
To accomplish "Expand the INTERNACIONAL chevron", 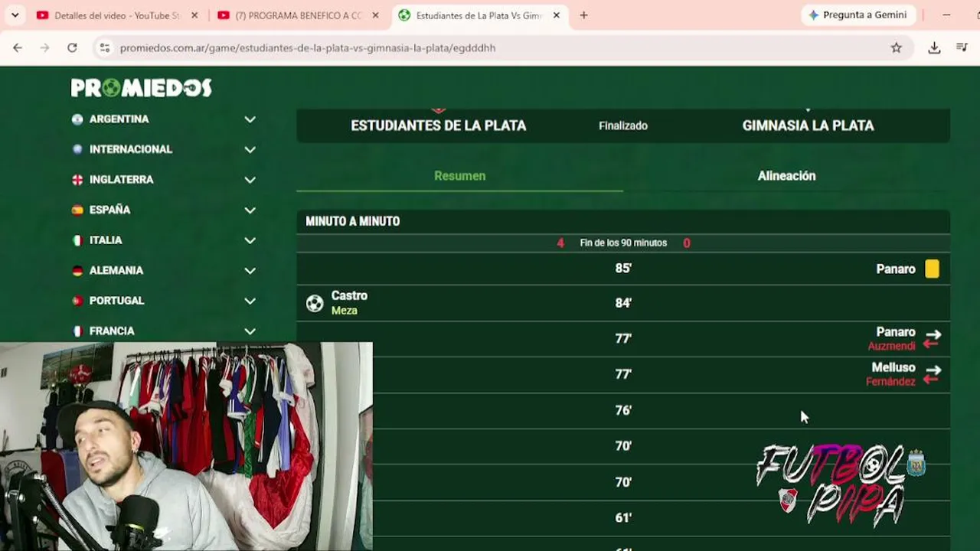I will [x=250, y=149].
